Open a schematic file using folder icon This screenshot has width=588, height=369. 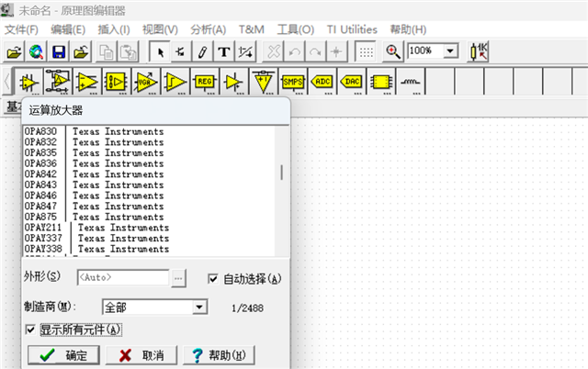pyautogui.click(x=15, y=51)
